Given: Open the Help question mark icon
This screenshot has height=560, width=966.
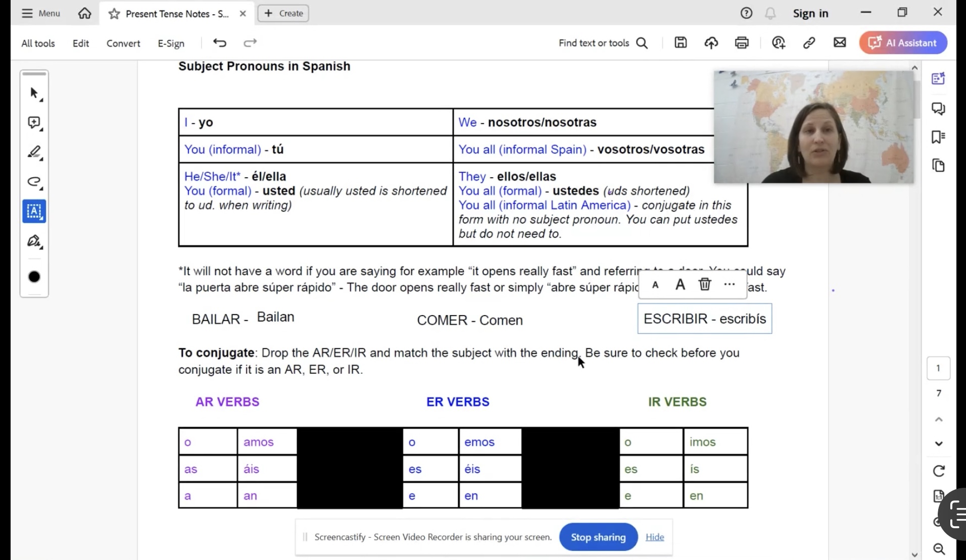Looking at the screenshot, I should pos(746,13).
